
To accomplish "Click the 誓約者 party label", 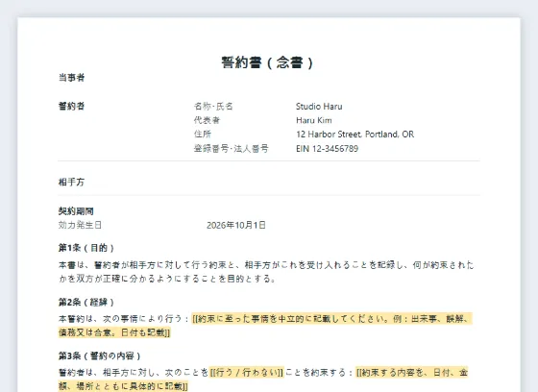I will click(71, 106).
